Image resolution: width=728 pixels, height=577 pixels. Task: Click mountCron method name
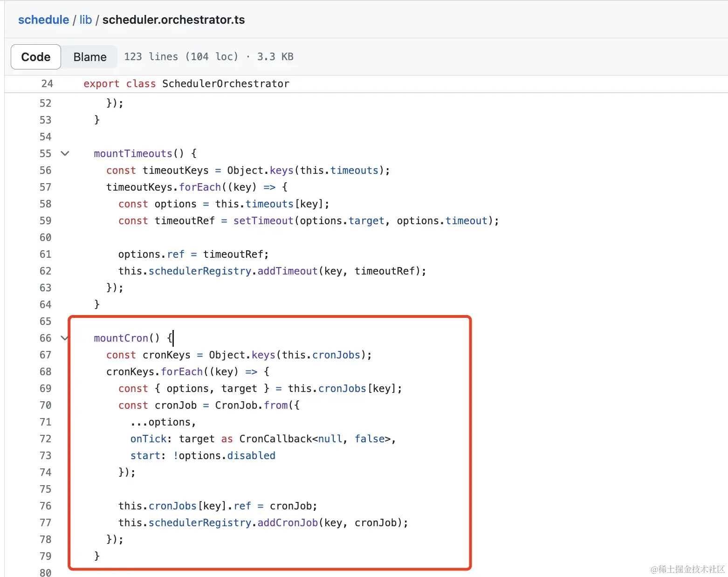121,338
